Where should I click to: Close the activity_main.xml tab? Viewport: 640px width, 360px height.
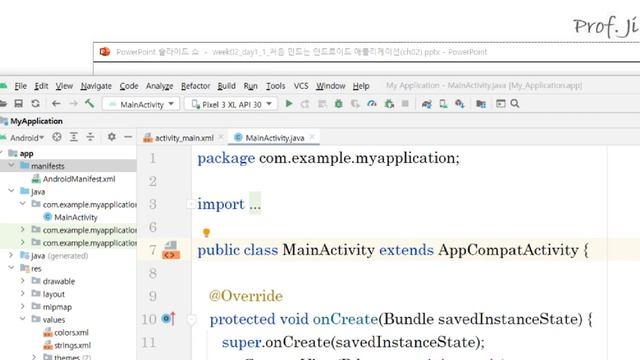coord(221,137)
